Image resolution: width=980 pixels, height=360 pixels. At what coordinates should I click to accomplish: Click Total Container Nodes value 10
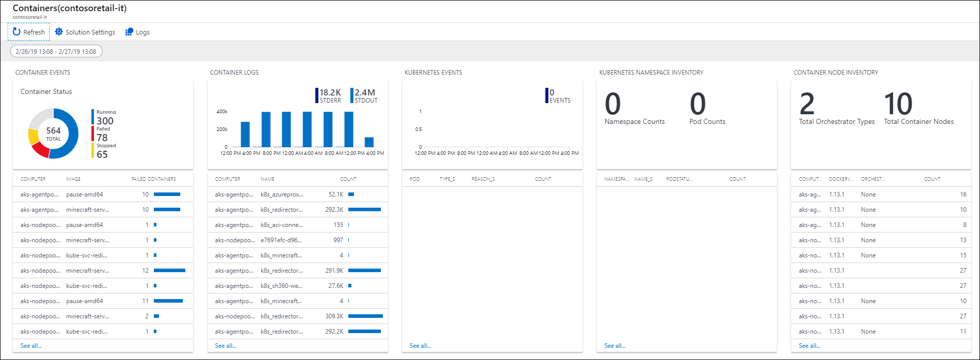click(898, 104)
